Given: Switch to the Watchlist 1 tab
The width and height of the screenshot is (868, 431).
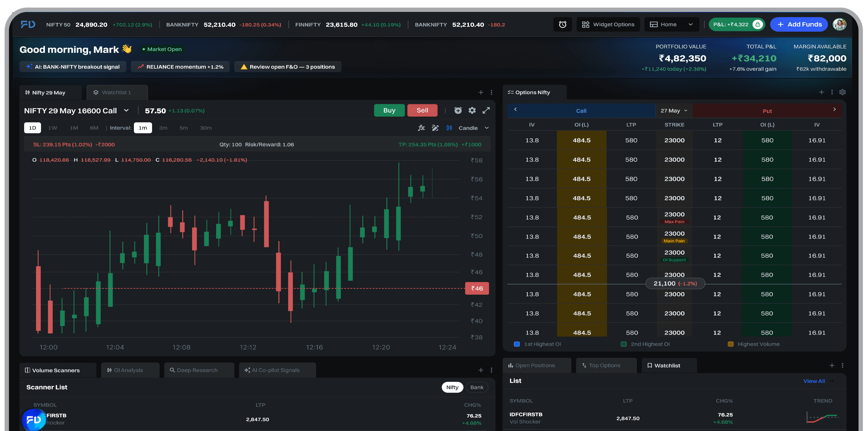Looking at the screenshot, I should click(x=117, y=92).
